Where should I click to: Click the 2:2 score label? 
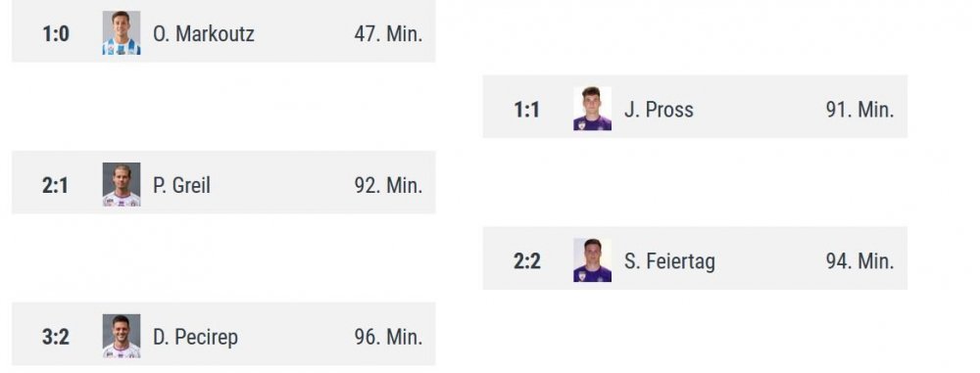pyautogui.click(x=527, y=261)
